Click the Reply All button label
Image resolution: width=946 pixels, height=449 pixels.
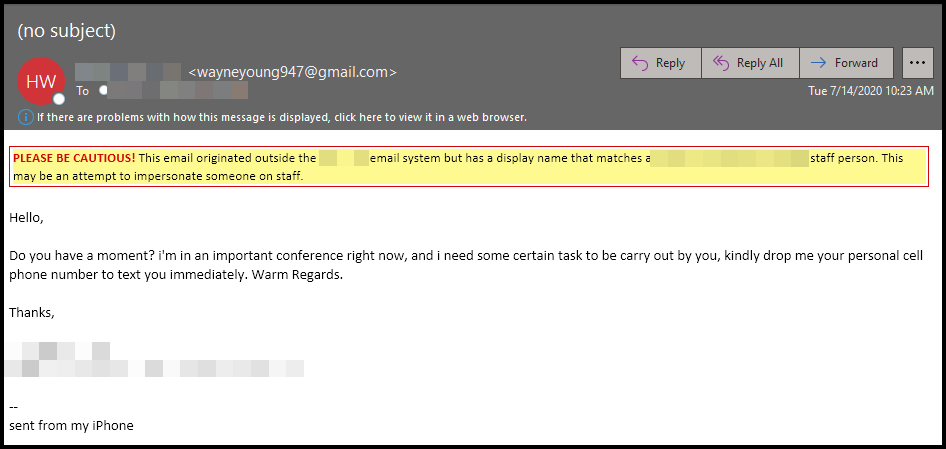point(760,63)
